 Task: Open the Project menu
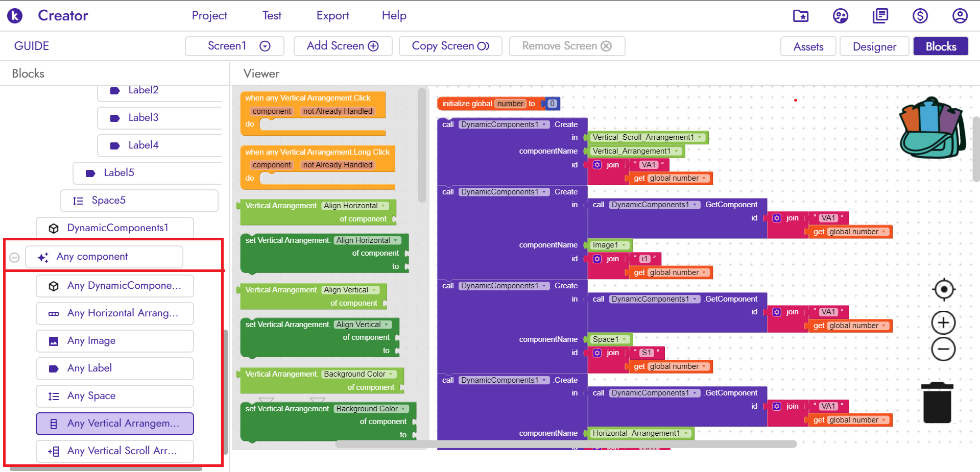tap(209, 16)
